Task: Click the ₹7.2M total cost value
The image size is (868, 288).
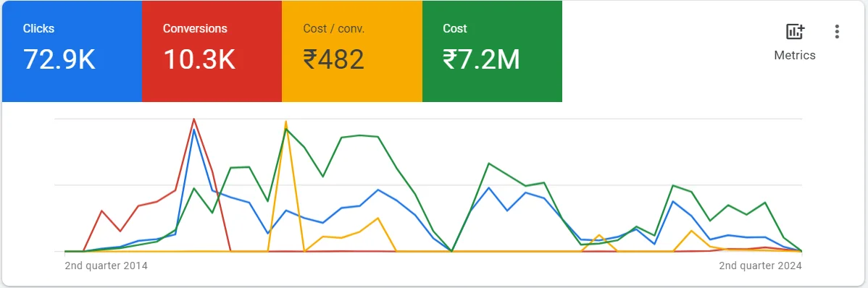Action: [x=482, y=59]
